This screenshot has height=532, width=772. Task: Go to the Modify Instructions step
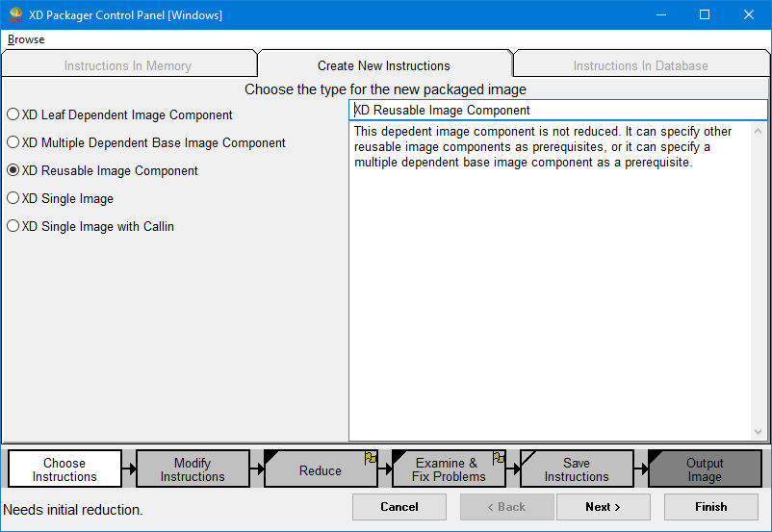tap(193, 469)
